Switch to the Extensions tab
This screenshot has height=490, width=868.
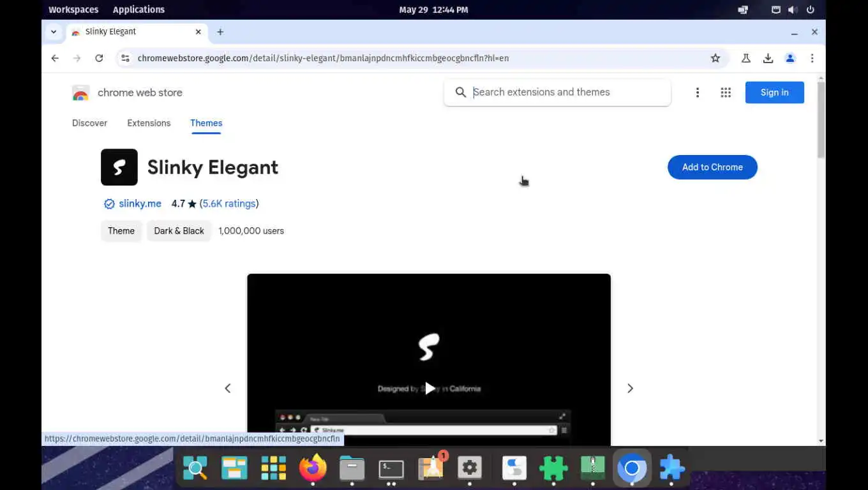[x=149, y=123]
